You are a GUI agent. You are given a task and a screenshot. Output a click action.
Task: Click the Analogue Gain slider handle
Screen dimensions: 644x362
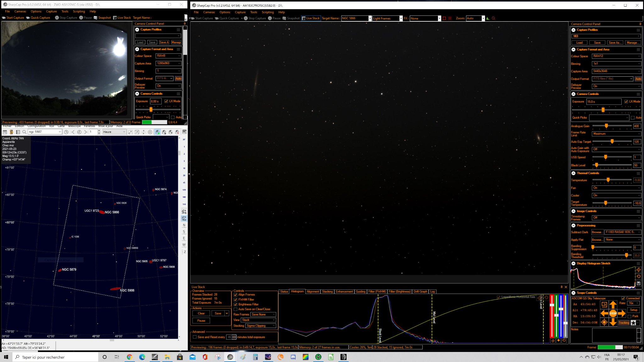606,126
